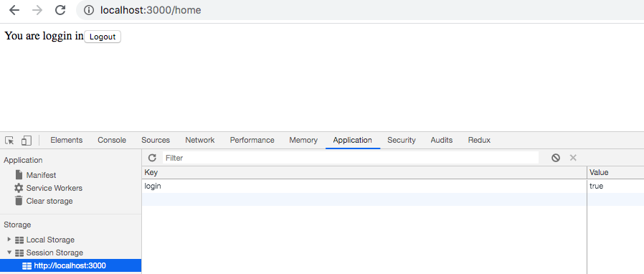Open the Security tab
This screenshot has height=274, width=644.
click(x=402, y=140)
